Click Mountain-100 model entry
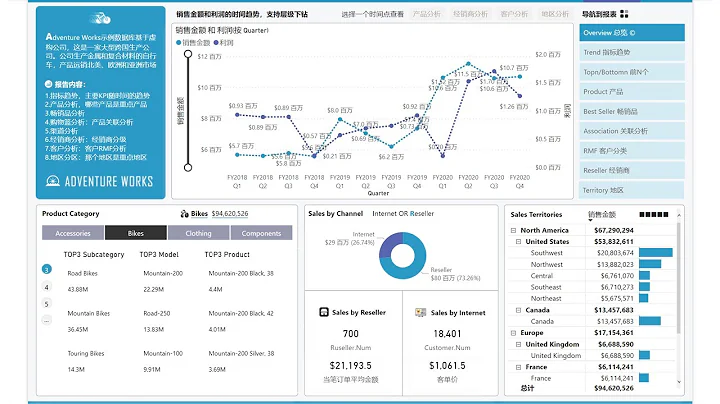The height and width of the screenshot is (404, 720). point(163,354)
